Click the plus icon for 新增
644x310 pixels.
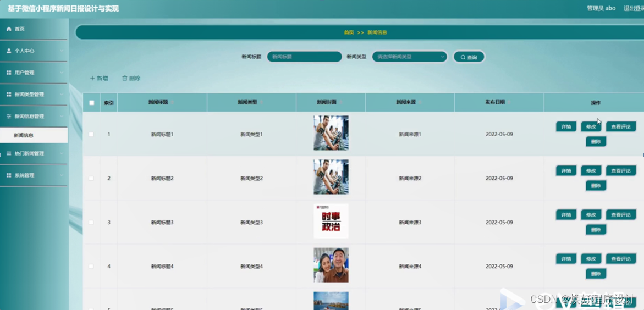[92, 78]
